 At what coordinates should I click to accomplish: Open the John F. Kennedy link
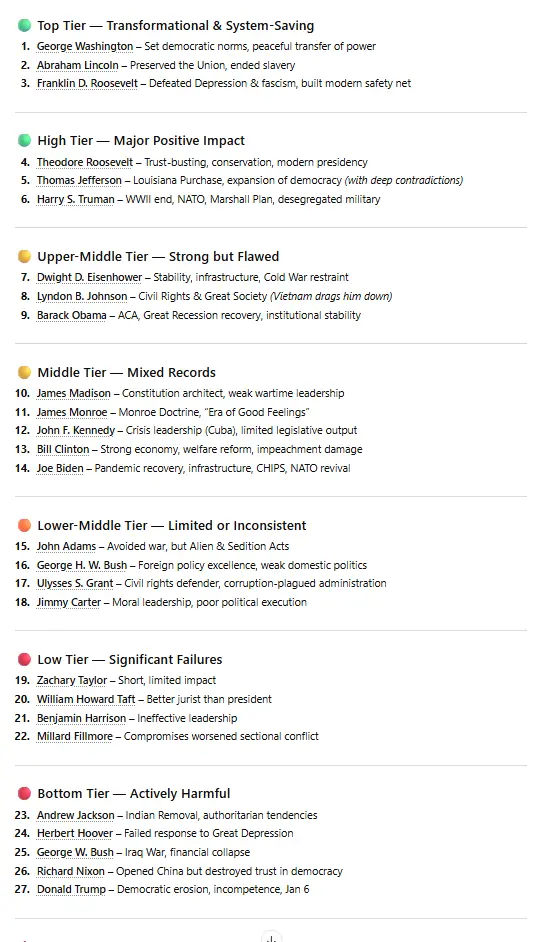[x=76, y=430]
